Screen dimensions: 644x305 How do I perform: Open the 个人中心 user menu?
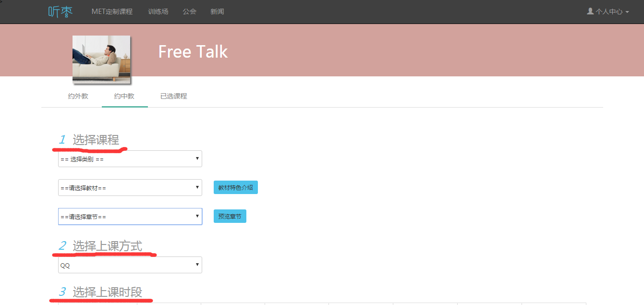[608, 12]
